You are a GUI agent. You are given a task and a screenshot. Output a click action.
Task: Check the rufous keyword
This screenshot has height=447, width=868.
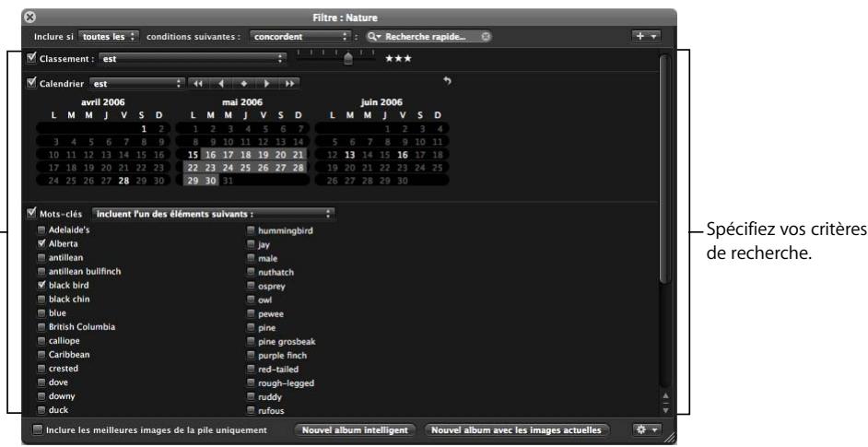[x=251, y=410]
